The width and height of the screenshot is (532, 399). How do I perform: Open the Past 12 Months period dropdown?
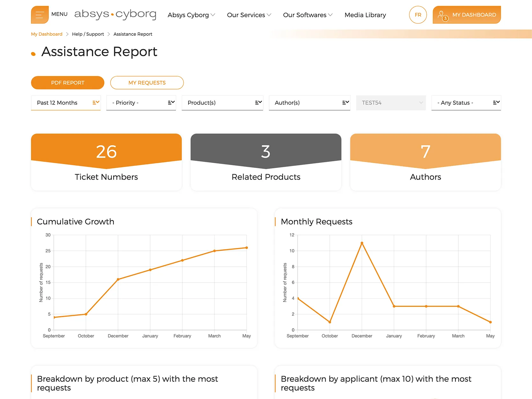66,103
